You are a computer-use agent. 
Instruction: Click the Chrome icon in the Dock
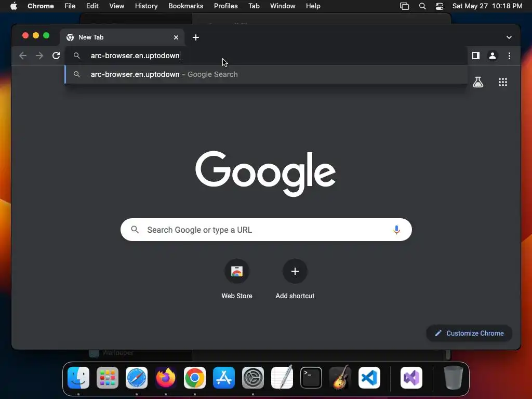(x=195, y=378)
